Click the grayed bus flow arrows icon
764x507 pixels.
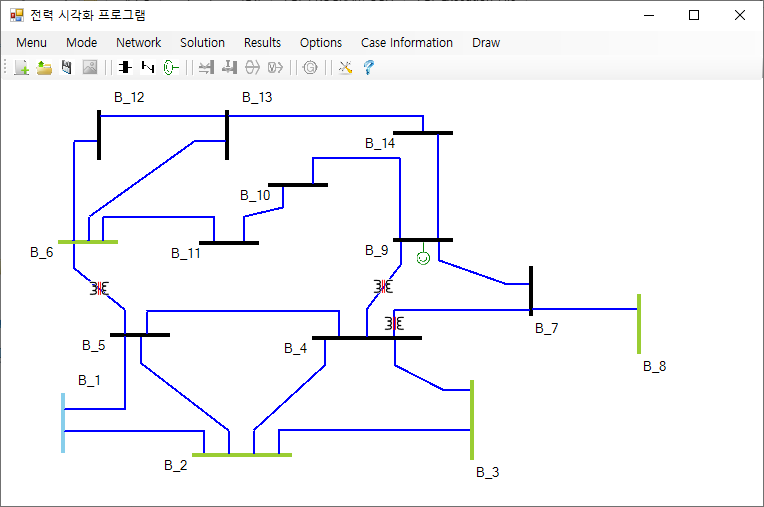pos(207,67)
